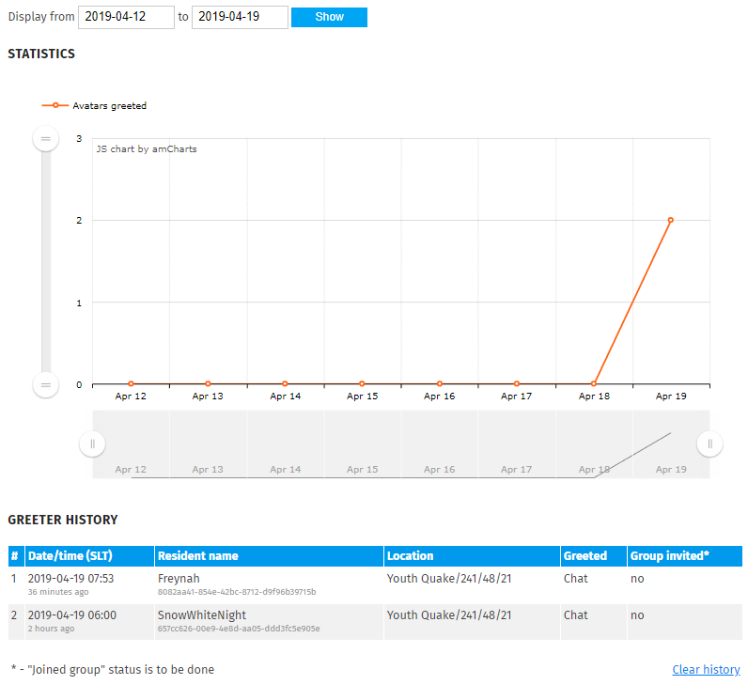Click the 'Joined group' status footnote

point(113,670)
